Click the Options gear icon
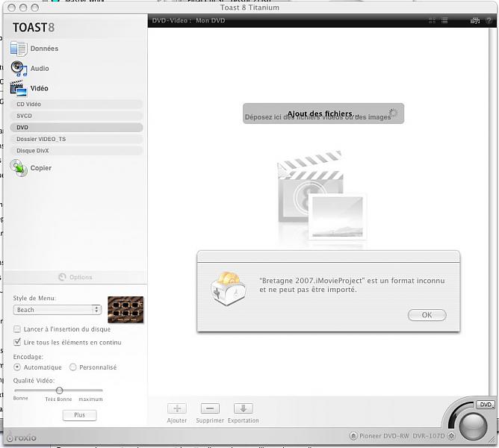This screenshot has width=499, height=448. 63,277
